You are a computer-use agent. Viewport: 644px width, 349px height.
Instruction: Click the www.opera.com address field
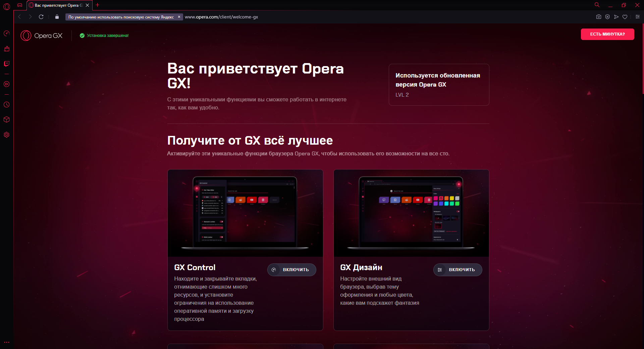[x=221, y=17]
